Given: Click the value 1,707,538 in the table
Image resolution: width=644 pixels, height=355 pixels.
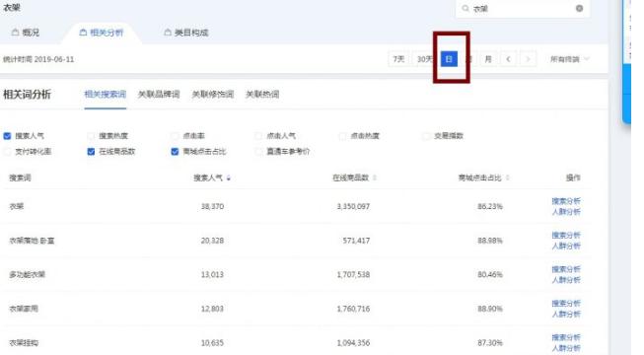Looking at the screenshot, I should [353, 274].
